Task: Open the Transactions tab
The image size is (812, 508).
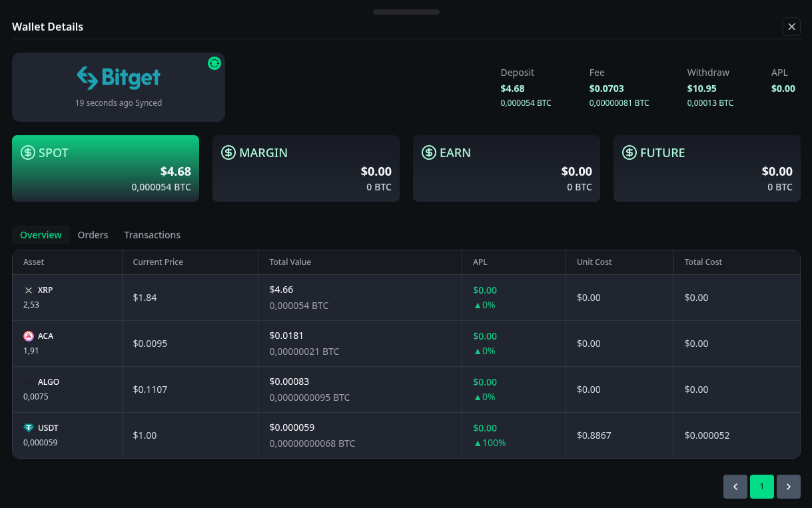Action: click(152, 234)
